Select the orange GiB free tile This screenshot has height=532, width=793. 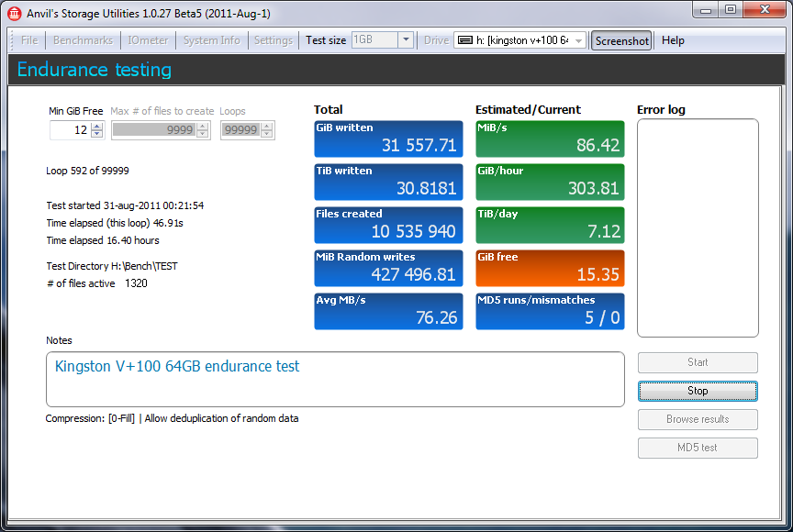click(x=550, y=268)
